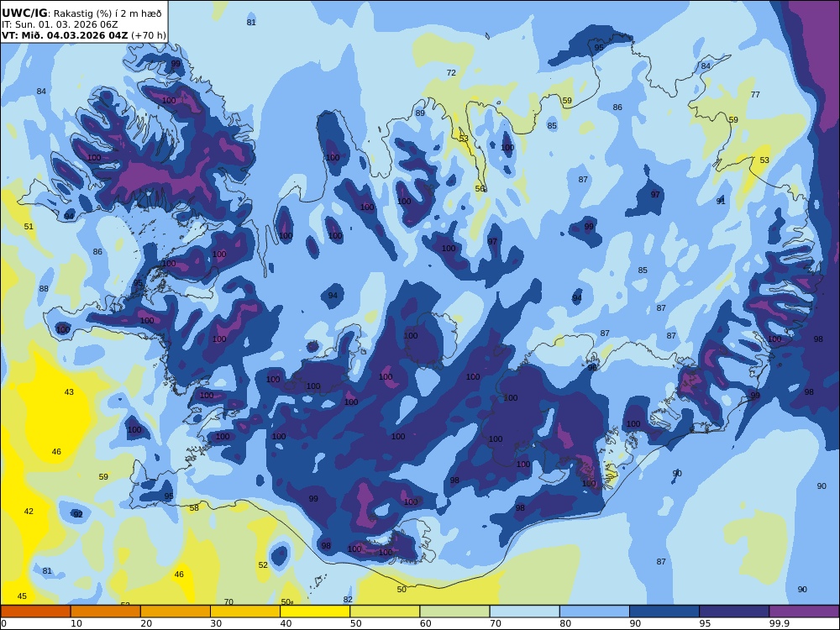
Task: Click the map value '88'
Action: [x=44, y=289]
